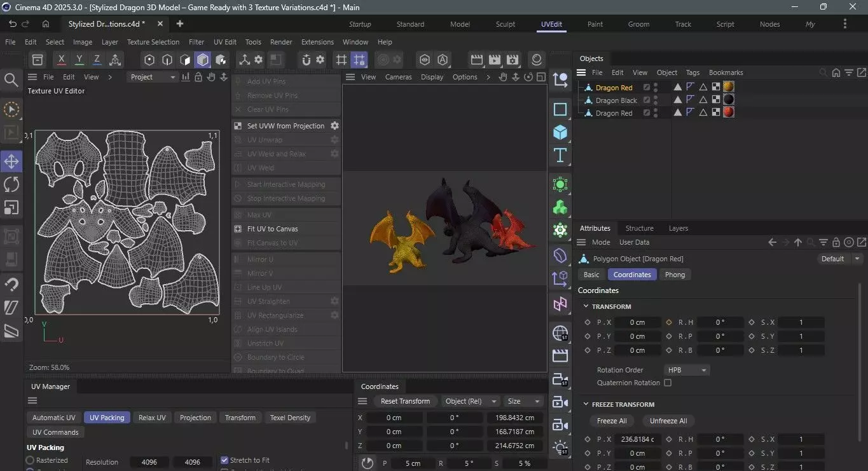
Task: Select the Points mode icon
Action: pos(149,60)
